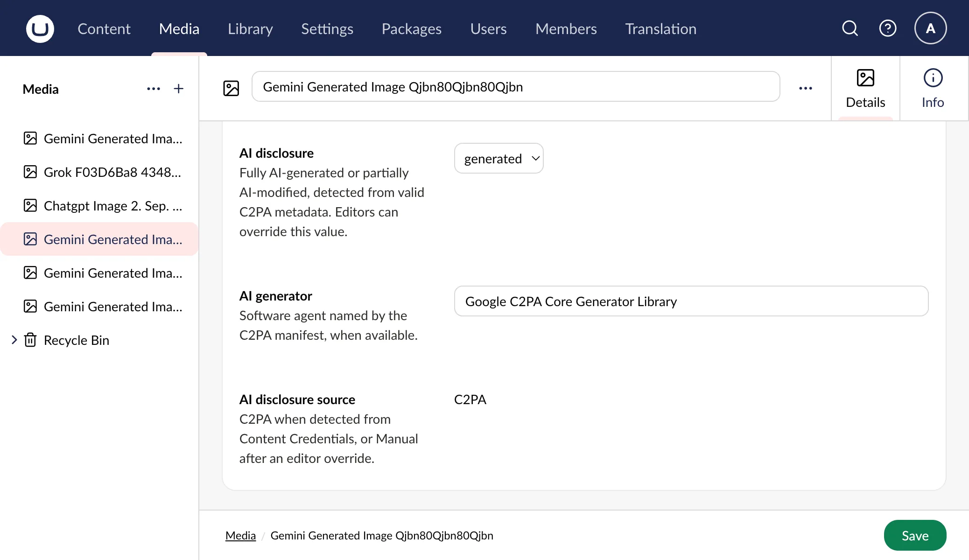This screenshot has height=560, width=969.
Task: Expand the Recycle Bin chevron
Action: click(x=14, y=340)
